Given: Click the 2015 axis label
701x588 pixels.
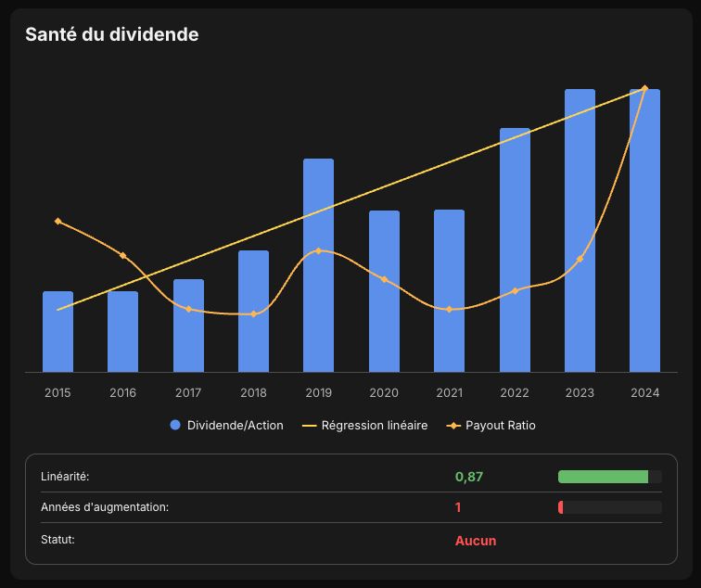Looking at the screenshot, I should 57,392.
